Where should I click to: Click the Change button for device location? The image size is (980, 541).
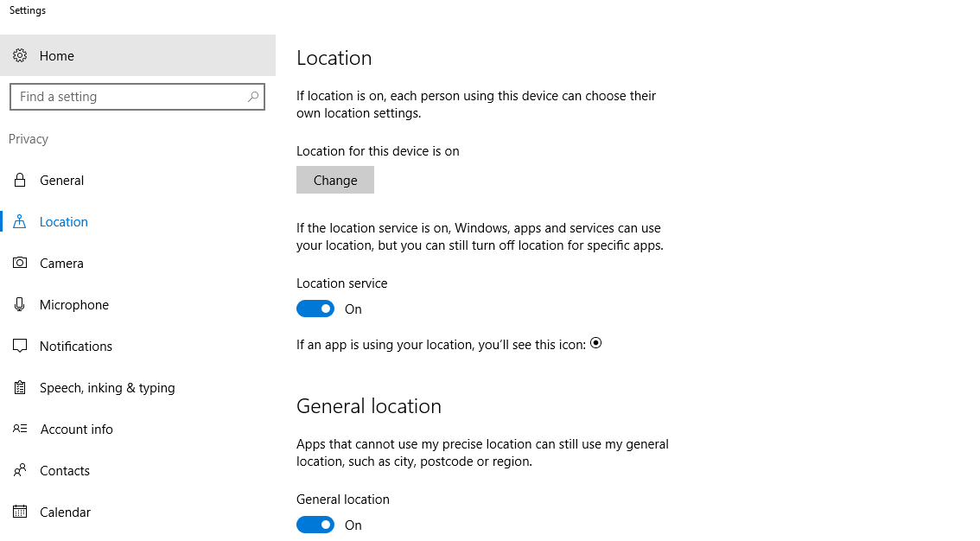click(x=335, y=180)
